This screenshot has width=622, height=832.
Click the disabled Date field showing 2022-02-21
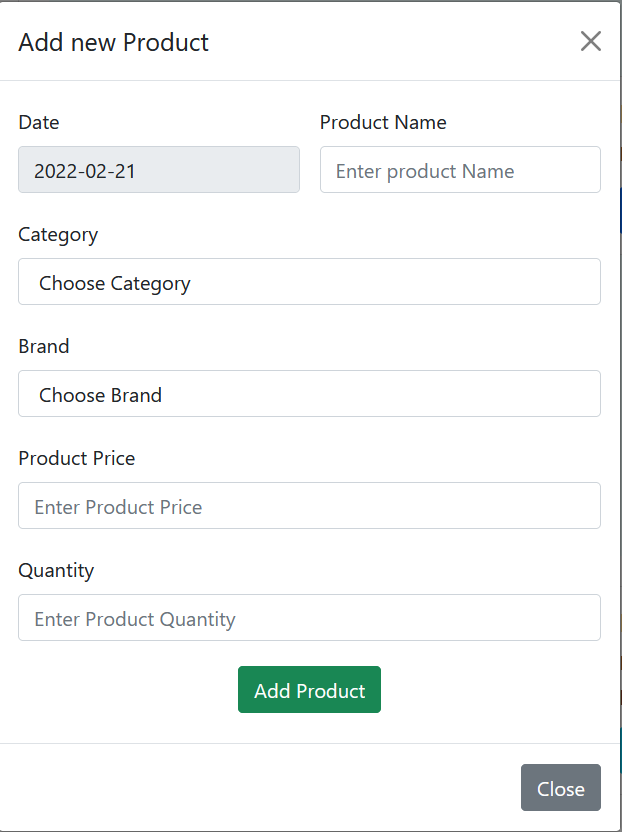[x=159, y=170]
